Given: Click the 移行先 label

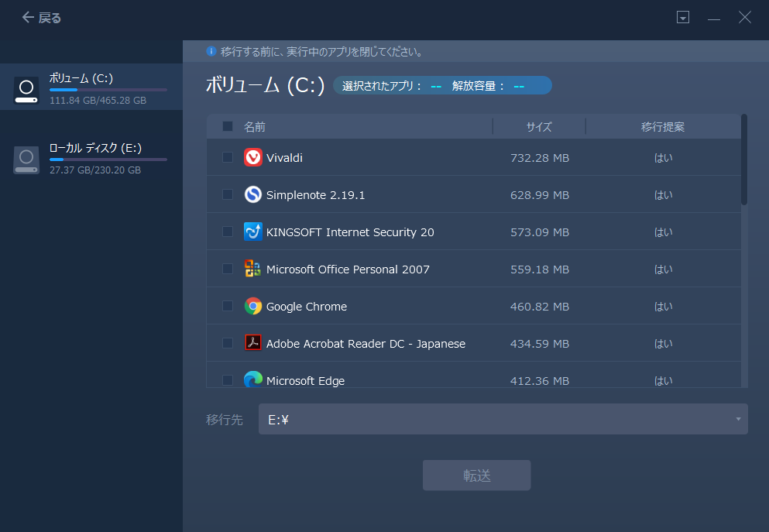Looking at the screenshot, I should 225,420.
